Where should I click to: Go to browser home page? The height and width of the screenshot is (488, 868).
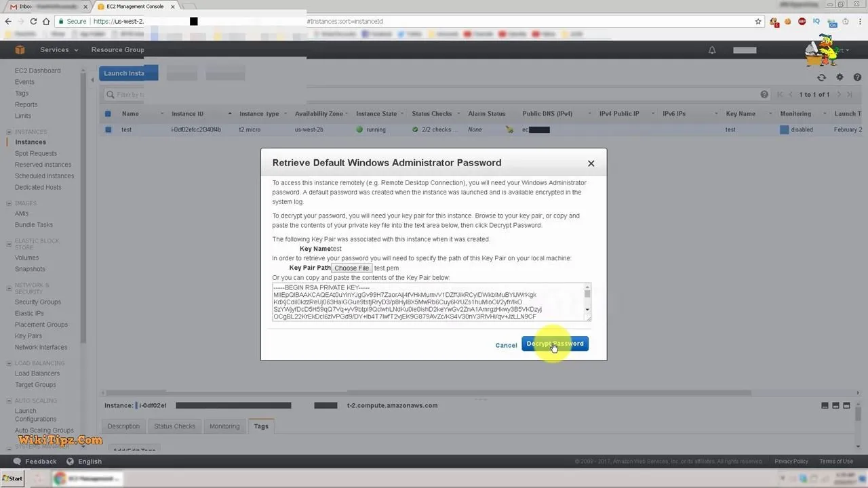pos(46,22)
